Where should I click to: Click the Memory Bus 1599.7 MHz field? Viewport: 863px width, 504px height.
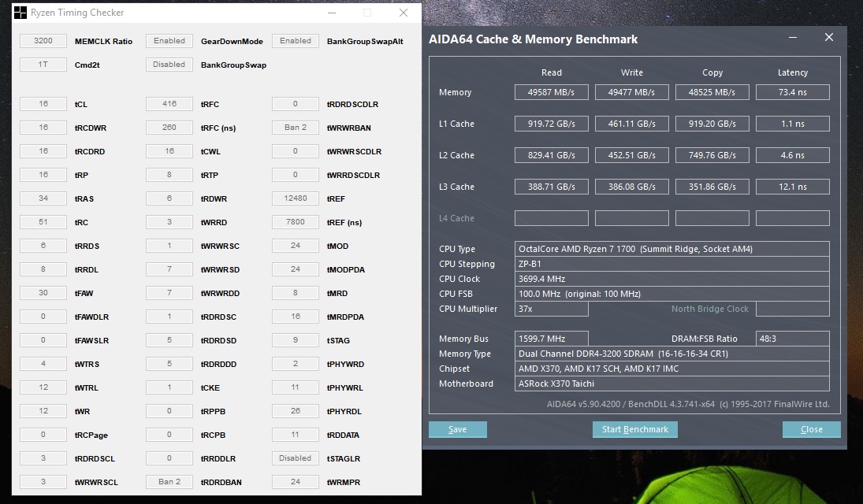[552, 339]
